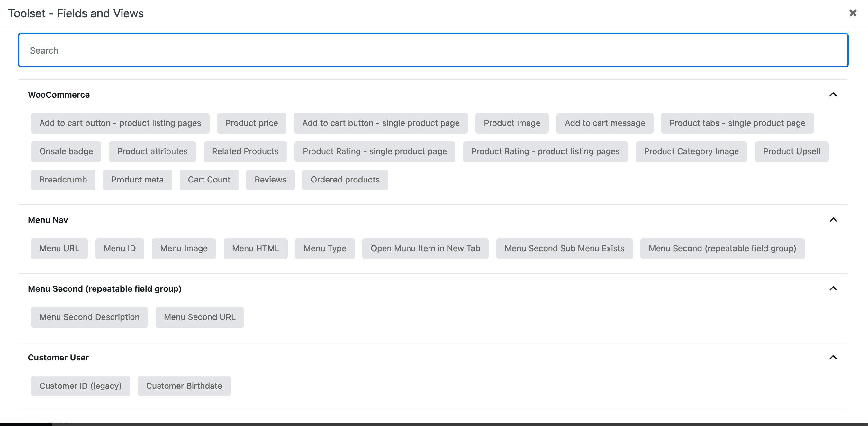Close the Toolset Fields and Views dialog
The height and width of the screenshot is (426, 868).
(x=853, y=13)
